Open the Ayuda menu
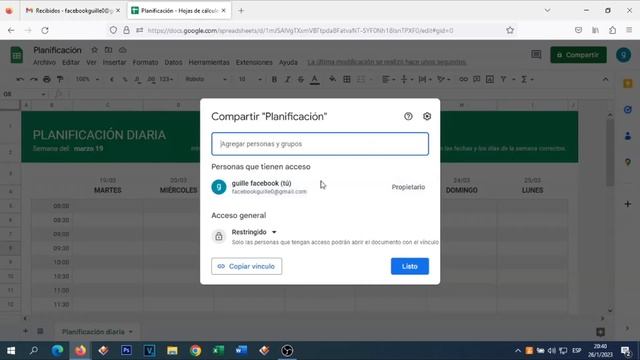Viewport: 640px width, 360px height. tap(288, 62)
